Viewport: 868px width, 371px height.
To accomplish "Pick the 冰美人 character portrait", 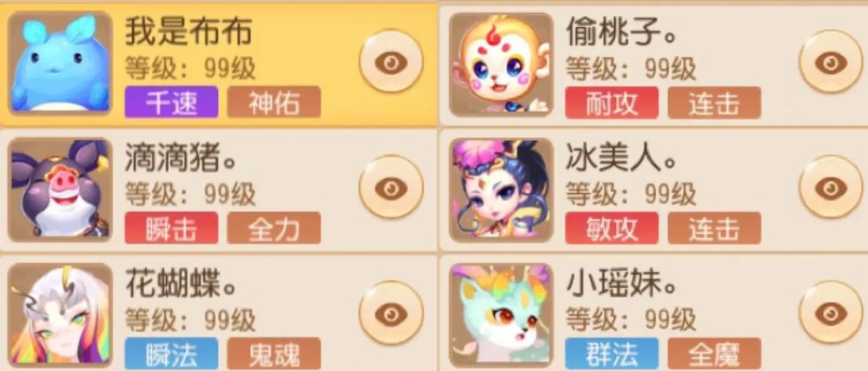I will (x=501, y=190).
